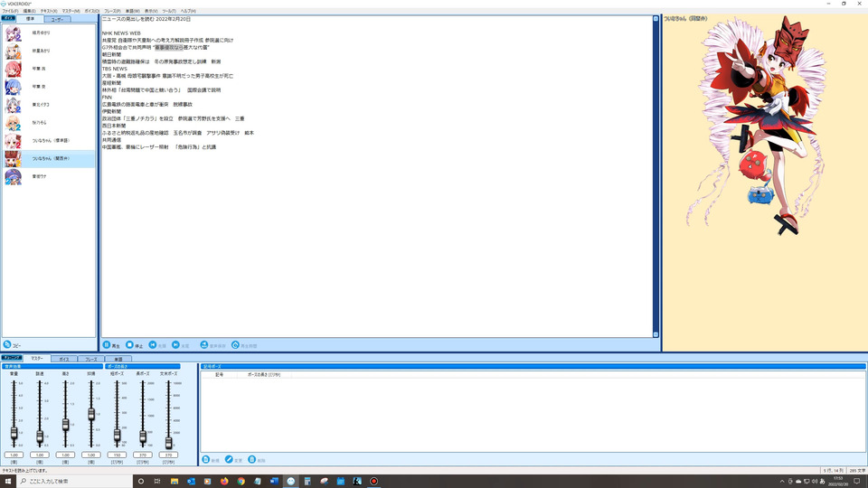Open the テキスト menu

coord(49,11)
